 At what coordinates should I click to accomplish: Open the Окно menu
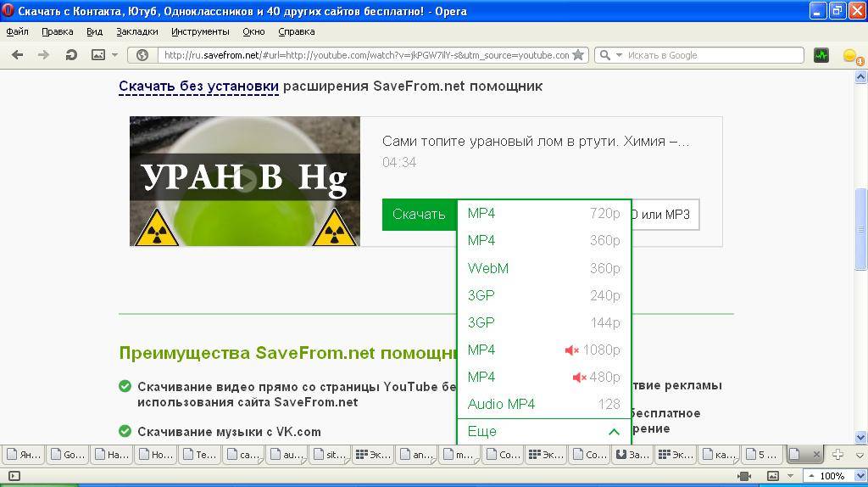(253, 31)
